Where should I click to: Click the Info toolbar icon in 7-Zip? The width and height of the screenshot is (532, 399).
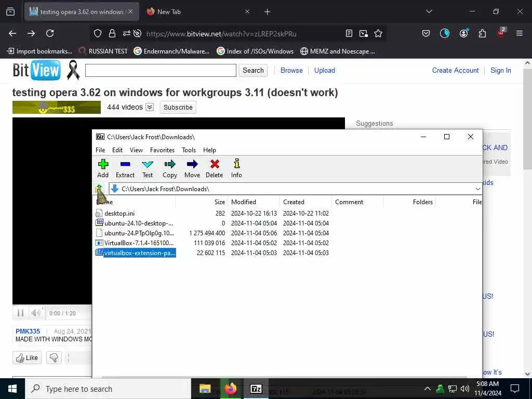(x=237, y=164)
